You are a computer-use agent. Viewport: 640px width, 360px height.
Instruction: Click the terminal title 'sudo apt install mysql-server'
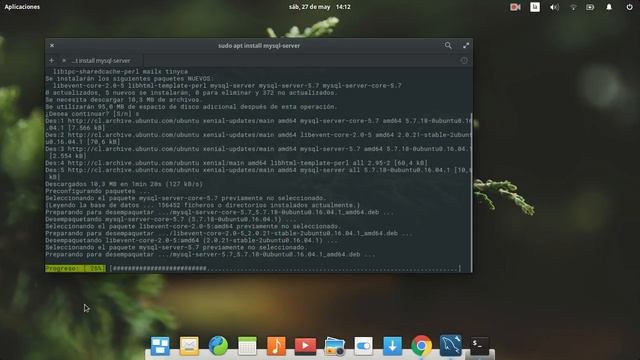point(259,46)
